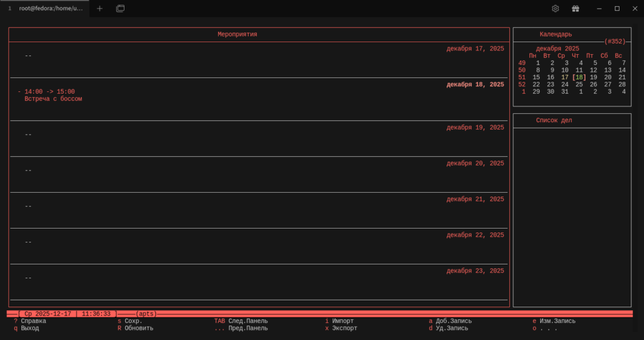Select calendar day 19
This screenshot has height=340, width=644.
click(x=594, y=77)
